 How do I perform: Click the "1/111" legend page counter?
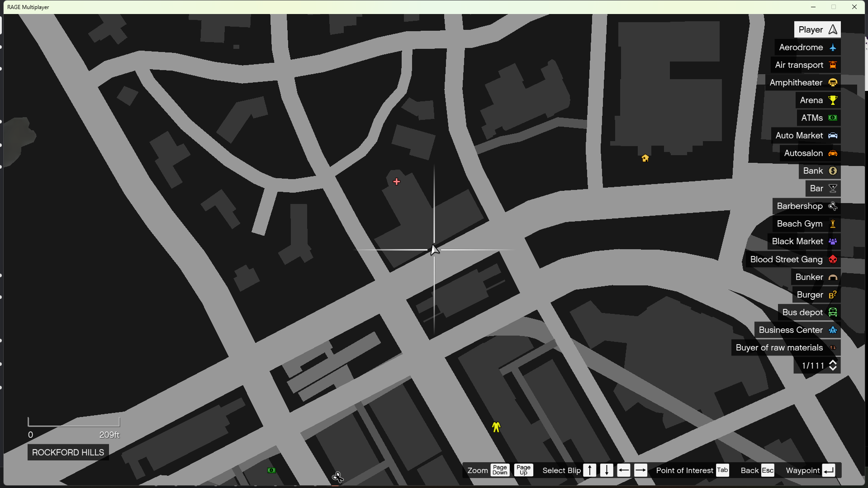click(813, 366)
